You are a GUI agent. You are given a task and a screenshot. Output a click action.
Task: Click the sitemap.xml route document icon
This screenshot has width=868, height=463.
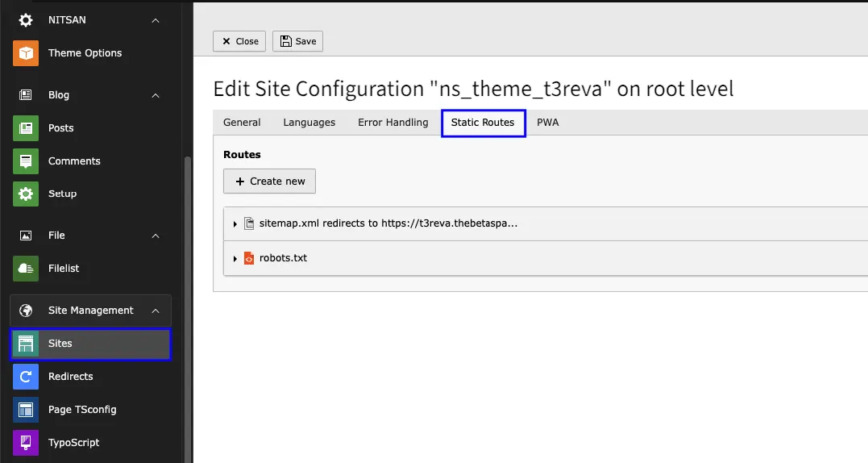[249, 223]
